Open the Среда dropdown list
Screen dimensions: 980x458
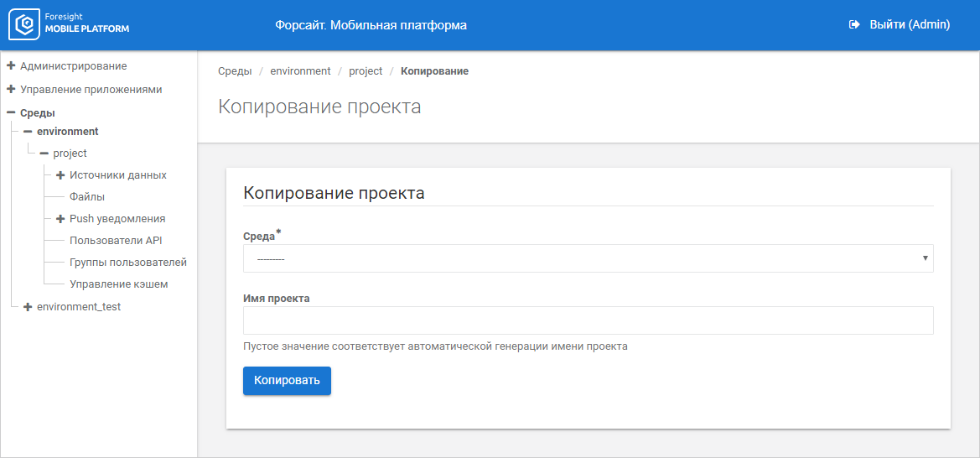588,258
